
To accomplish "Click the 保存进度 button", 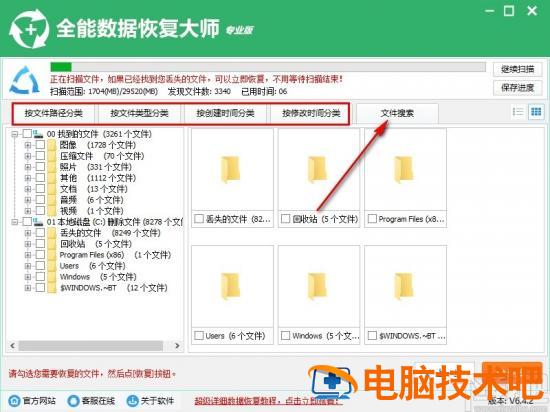I will (x=517, y=87).
